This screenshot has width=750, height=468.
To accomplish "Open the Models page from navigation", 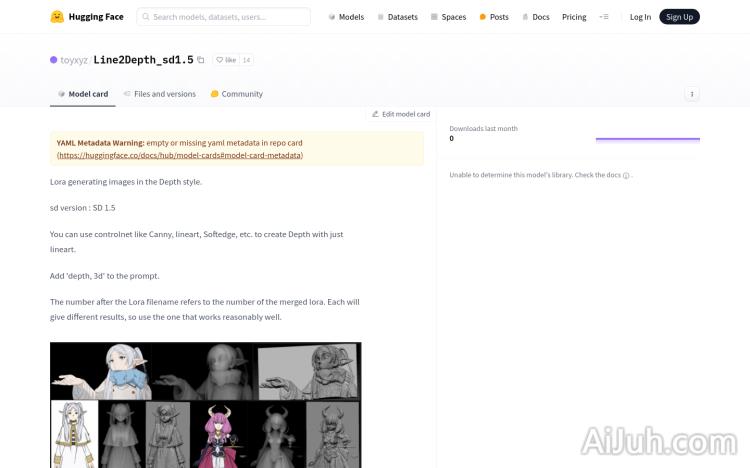I will [x=346, y=17].
